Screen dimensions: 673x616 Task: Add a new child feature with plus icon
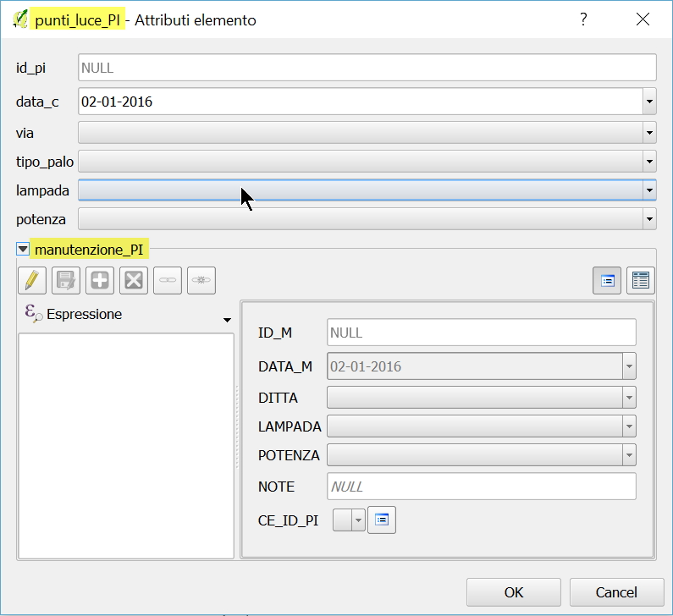(100, 280)
